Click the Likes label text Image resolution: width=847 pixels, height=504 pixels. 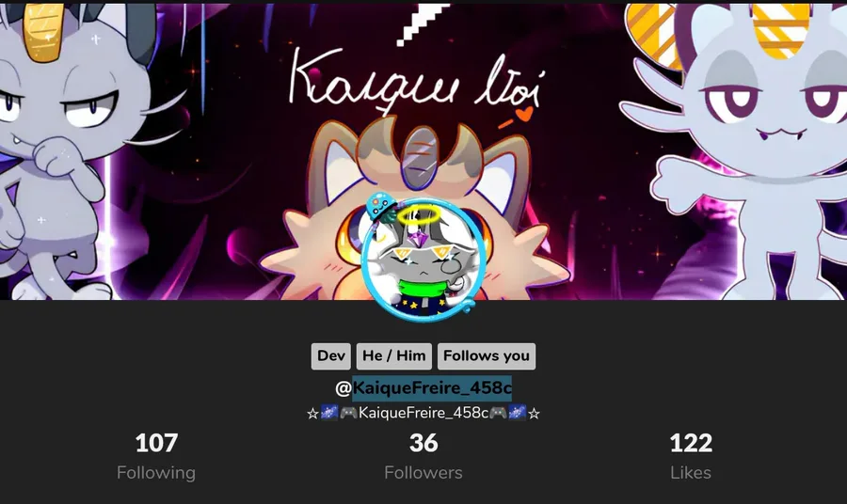[x=691, y=473]
